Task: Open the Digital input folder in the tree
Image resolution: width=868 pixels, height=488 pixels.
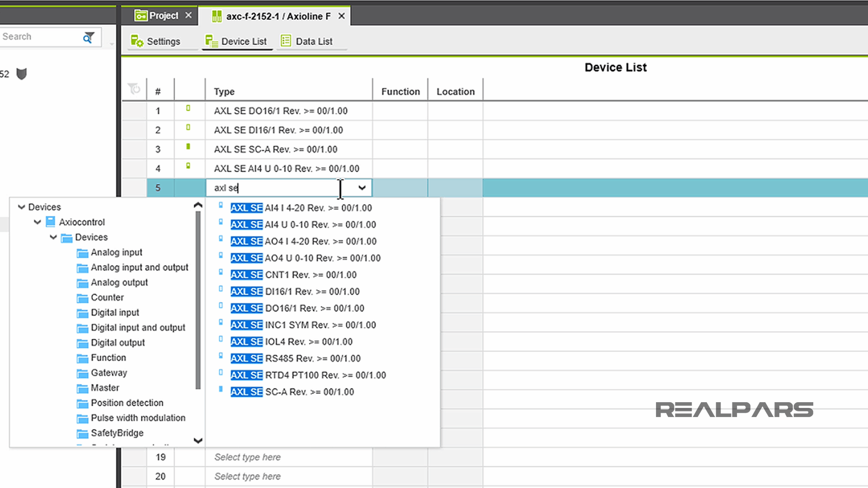Action: click(115, 312)
